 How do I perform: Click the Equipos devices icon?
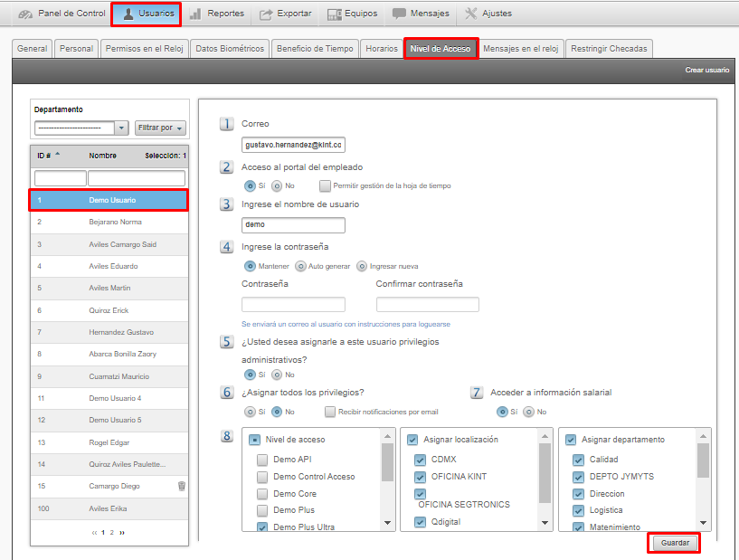(x=334, y=14)
